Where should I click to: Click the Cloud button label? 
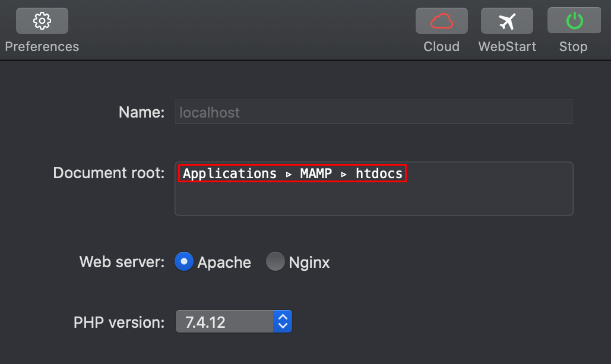coord(441,46)
